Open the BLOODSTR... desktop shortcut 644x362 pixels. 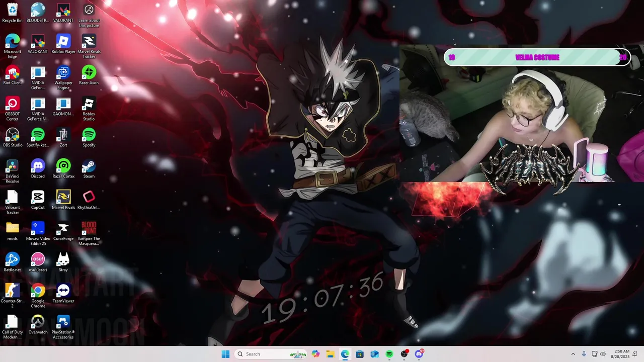38,13
